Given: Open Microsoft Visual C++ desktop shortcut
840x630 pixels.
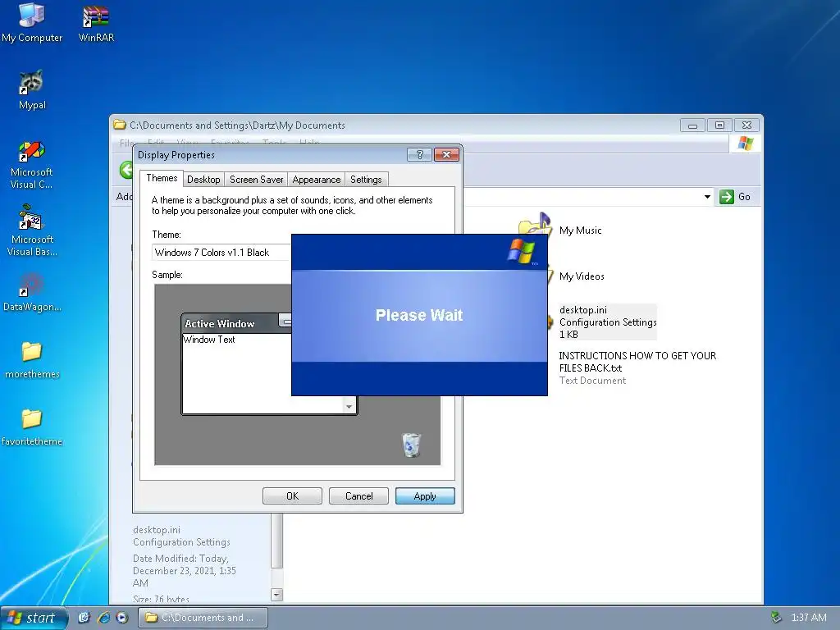Looking at the screenshot, I should point(32,163).
